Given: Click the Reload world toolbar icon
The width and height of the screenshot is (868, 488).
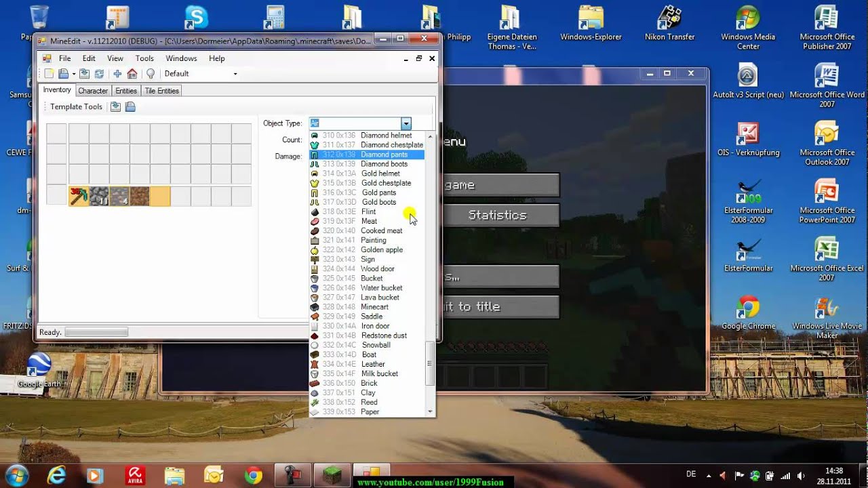Looking at the screenshot, I should click(99, 74).
